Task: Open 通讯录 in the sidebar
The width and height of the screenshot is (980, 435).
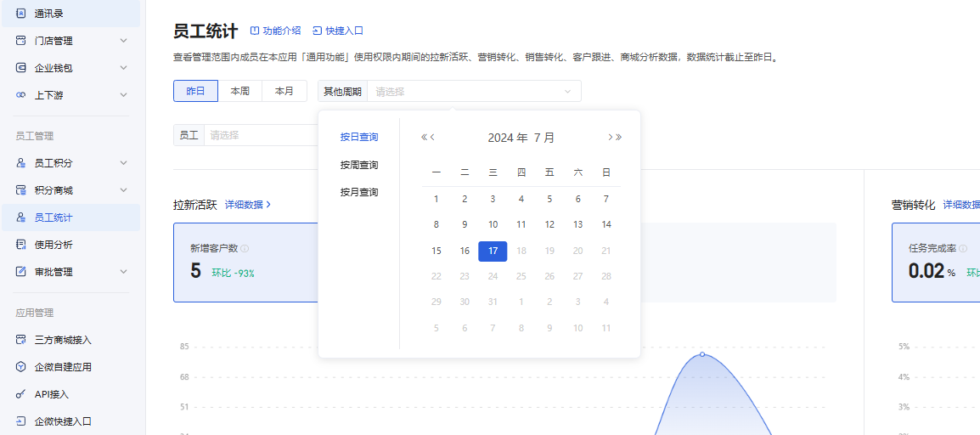Action: pyautogui.click(x=70, y=13)
